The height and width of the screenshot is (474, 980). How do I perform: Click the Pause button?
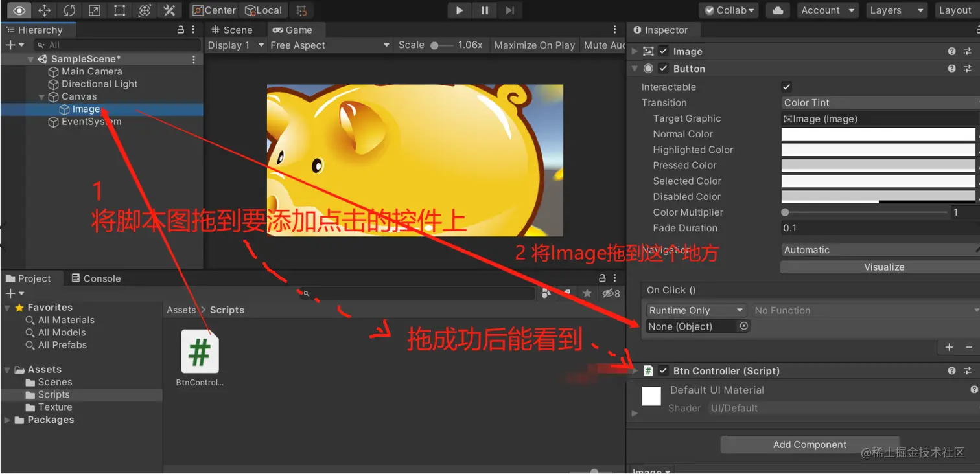coord(485,10)
